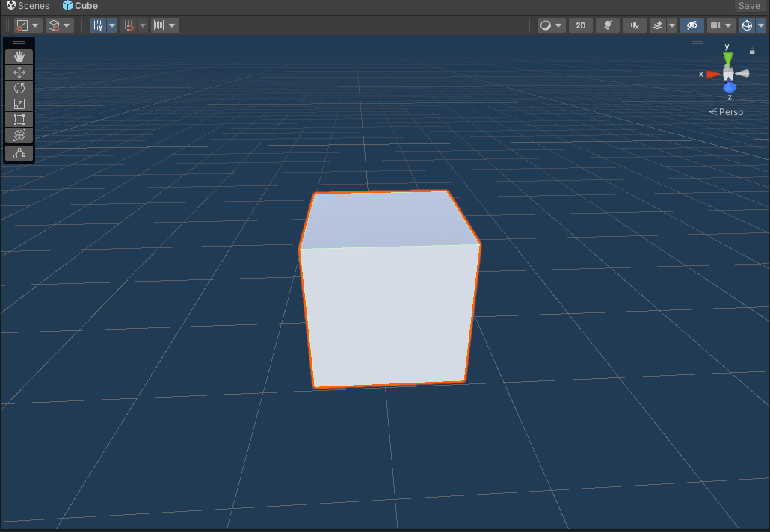Open the tool handle position dropdown
The width and height of the screenshot is (770, 532).
(x=28, y=25)
